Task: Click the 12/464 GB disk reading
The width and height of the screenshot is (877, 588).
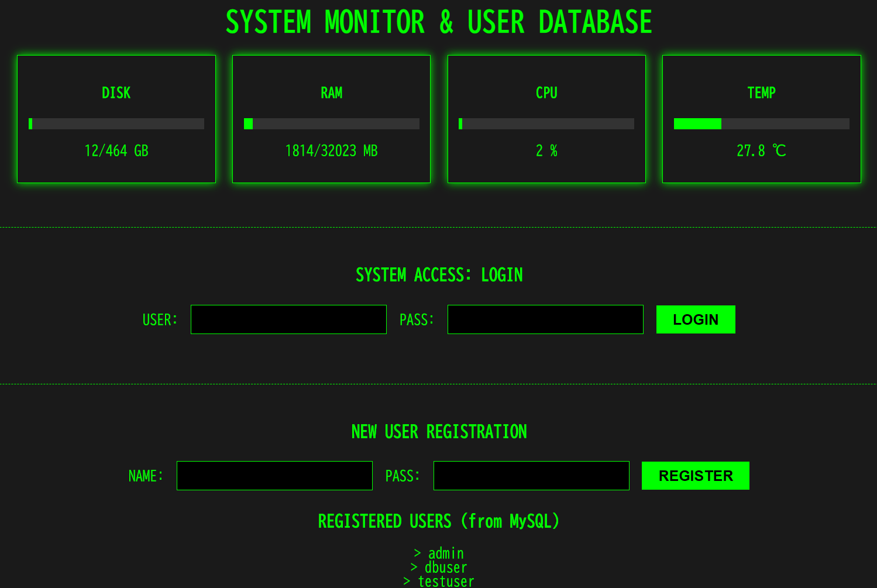Action: (x=116, y=151)
